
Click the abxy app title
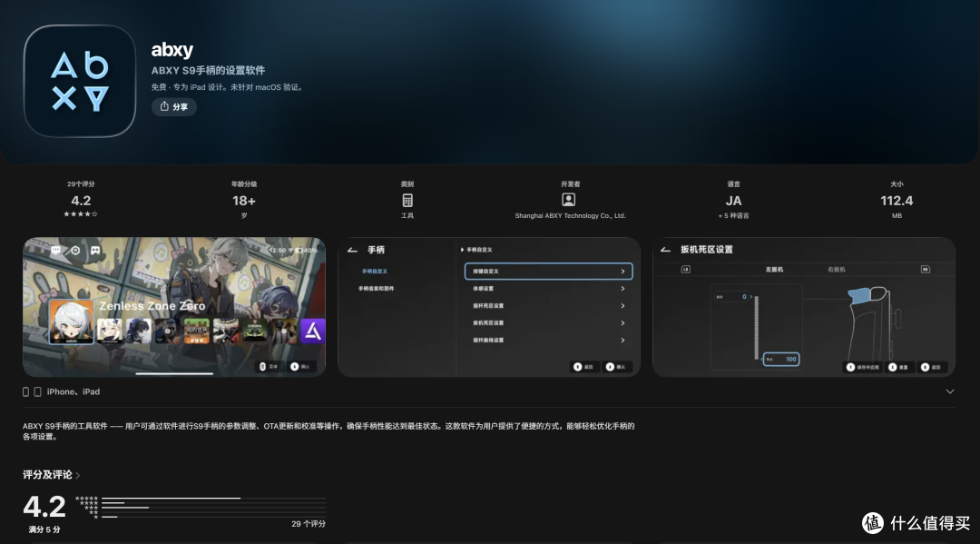pos(171,49)
